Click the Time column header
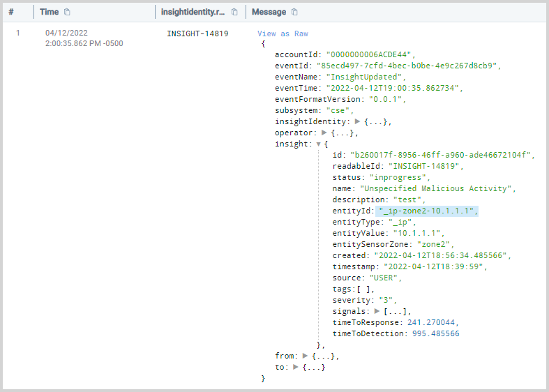The width and height of the screenshot is (549, 392). pos(49,13)
